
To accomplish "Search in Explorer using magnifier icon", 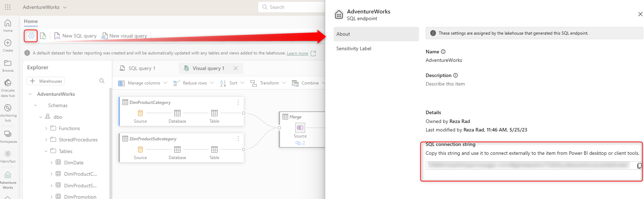I will (102, 81).
